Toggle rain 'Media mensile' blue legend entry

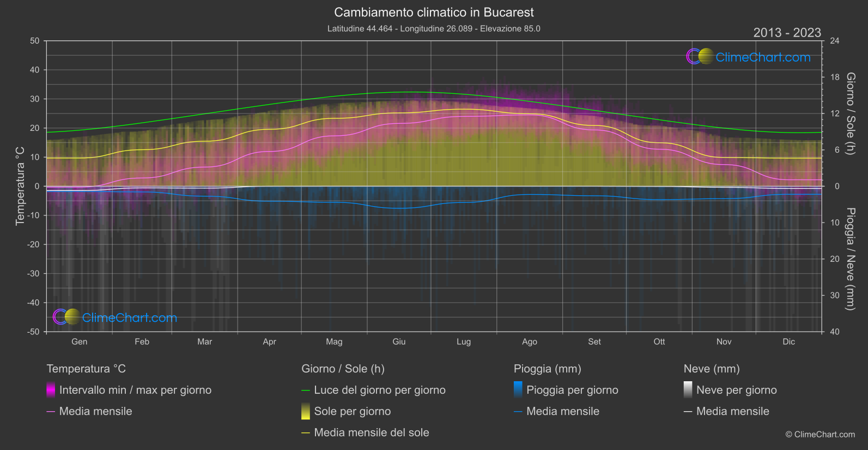click(556, 411)
